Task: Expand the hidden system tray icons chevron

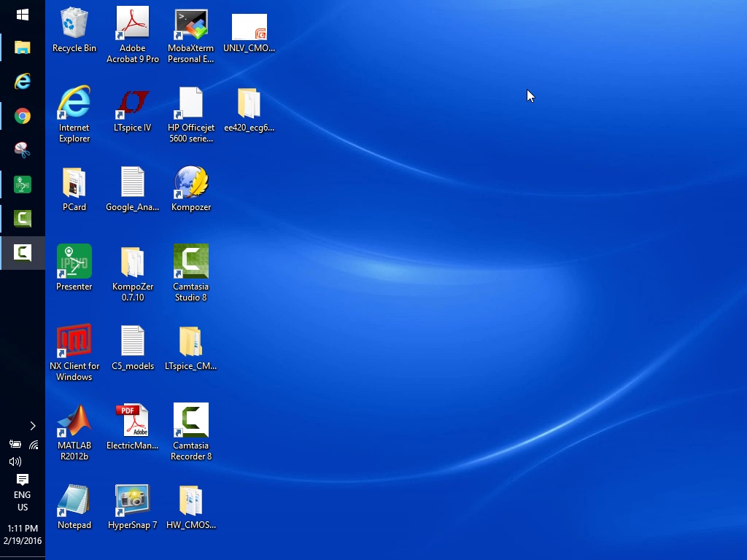Action: (x=33, y=426)
